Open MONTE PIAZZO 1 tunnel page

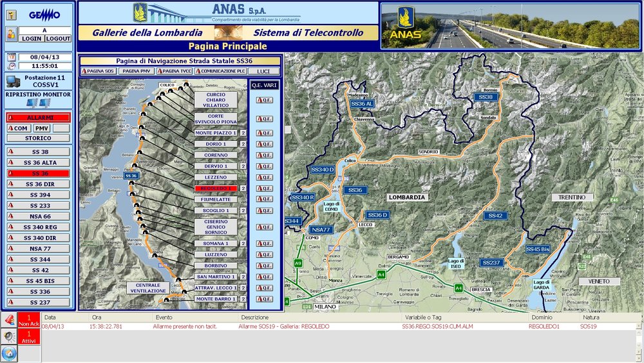[216, 133]
